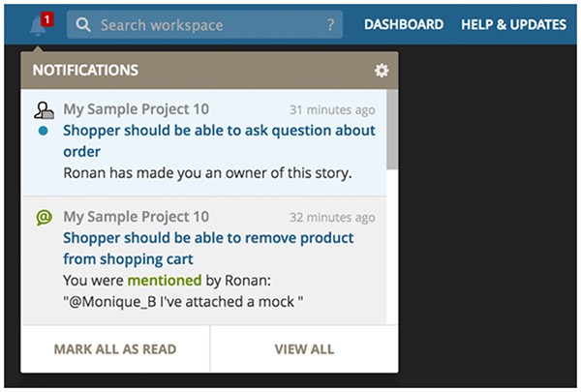Click the search magnifying glass icon
The height and width of the screenshot is (392, 581).
tap(84, 25)
